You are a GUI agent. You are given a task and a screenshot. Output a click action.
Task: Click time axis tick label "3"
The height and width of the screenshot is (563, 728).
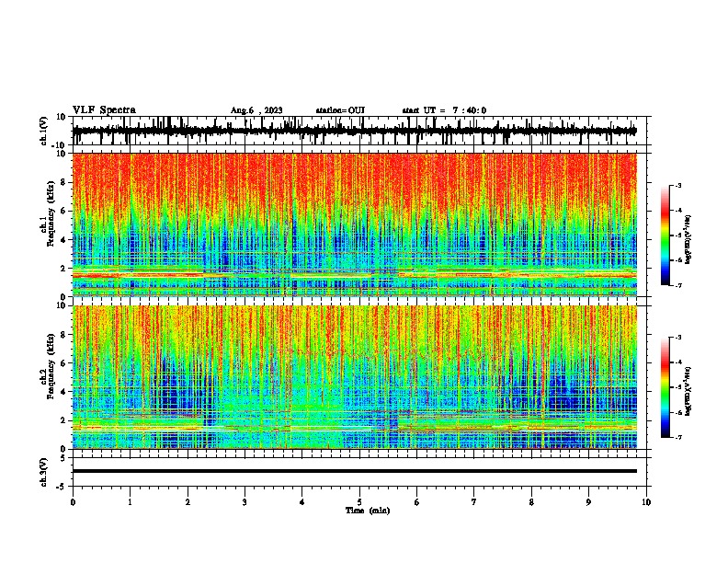pyautogui.click(x=245, y=502)
